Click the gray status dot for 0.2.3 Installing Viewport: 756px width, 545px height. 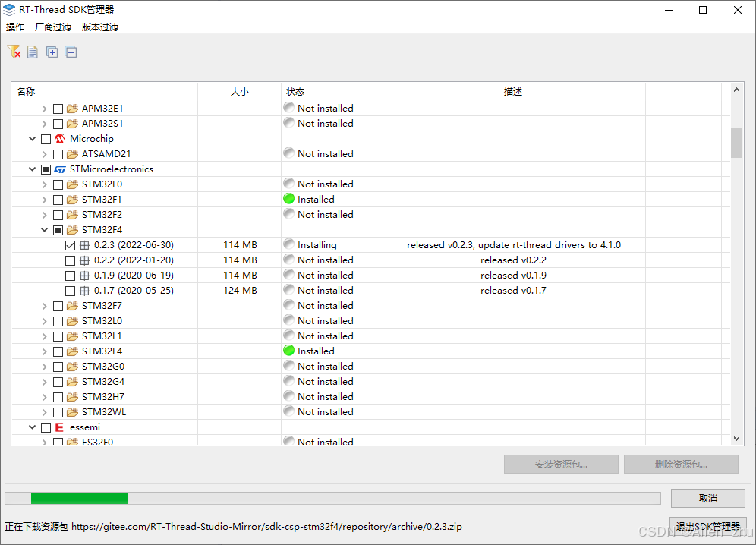click(288, 244)
